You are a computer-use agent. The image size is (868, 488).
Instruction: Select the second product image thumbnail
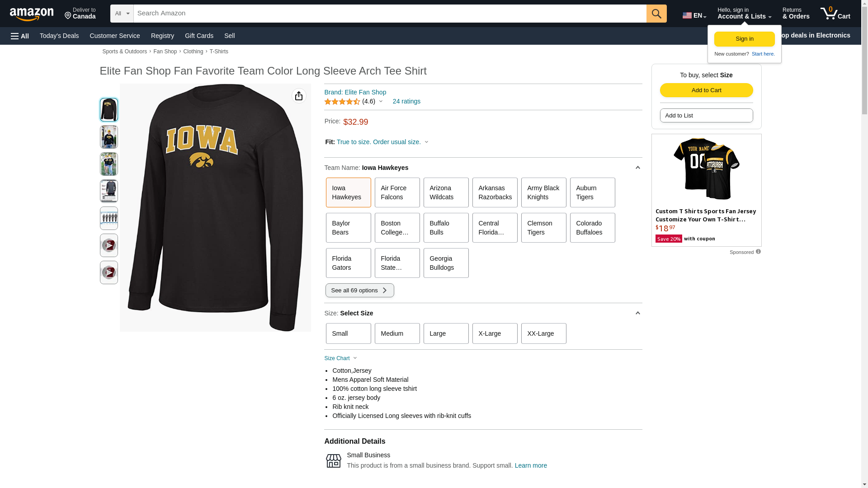tap(108, 137)
